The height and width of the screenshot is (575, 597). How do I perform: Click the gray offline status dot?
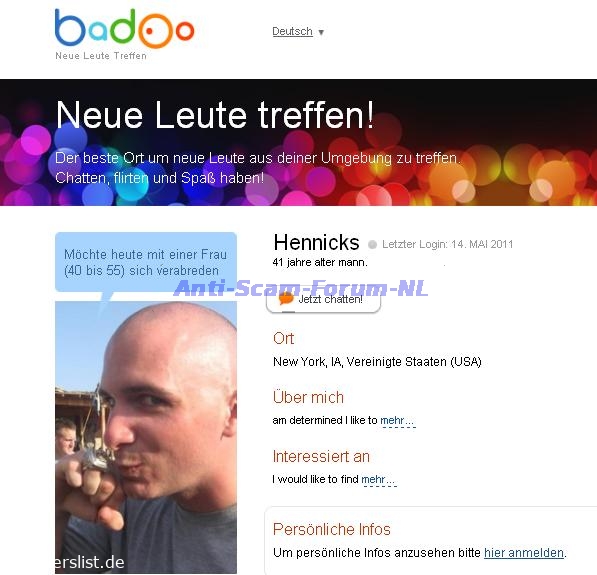pyautogui.click(x=372, y=244)
